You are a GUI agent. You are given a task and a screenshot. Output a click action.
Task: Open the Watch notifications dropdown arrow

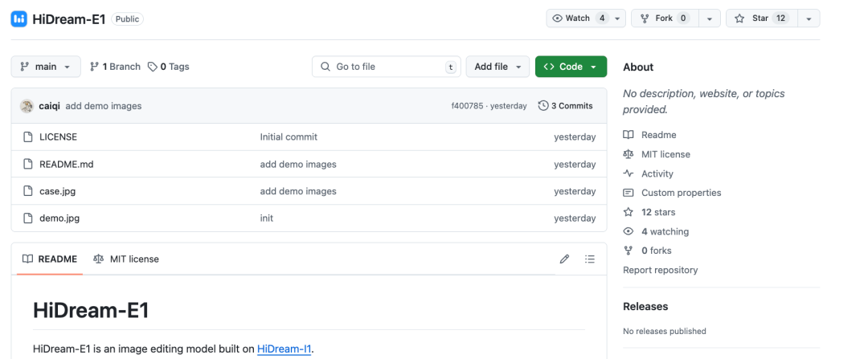(x=619, y=18)
